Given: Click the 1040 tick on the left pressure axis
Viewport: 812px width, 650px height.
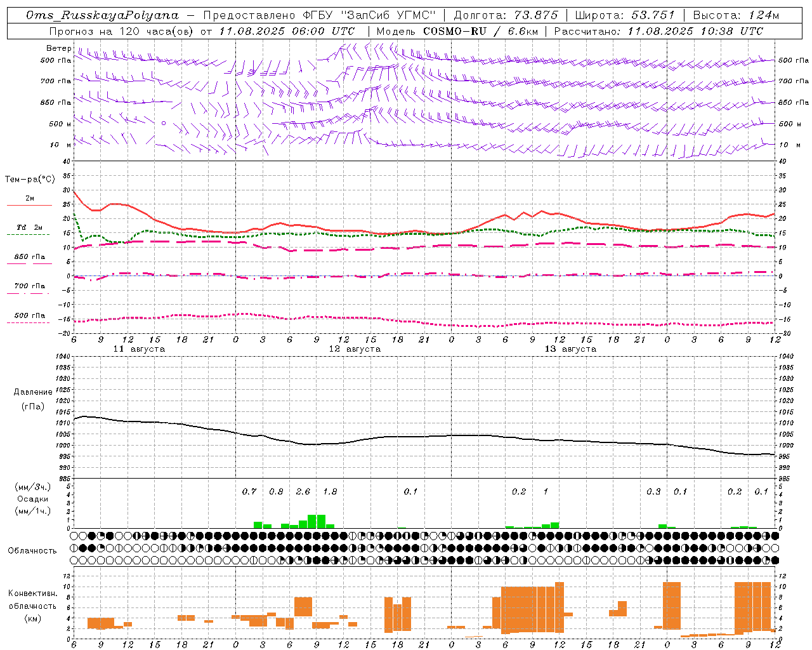Looking at the screenshot, I should [x=62, y=356].
